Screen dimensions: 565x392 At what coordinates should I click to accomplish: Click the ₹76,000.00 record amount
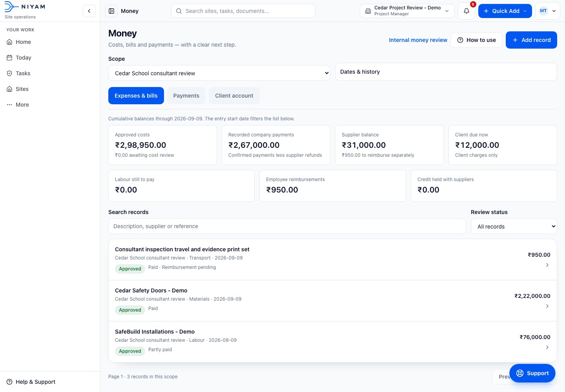click(x=535, y=337)
